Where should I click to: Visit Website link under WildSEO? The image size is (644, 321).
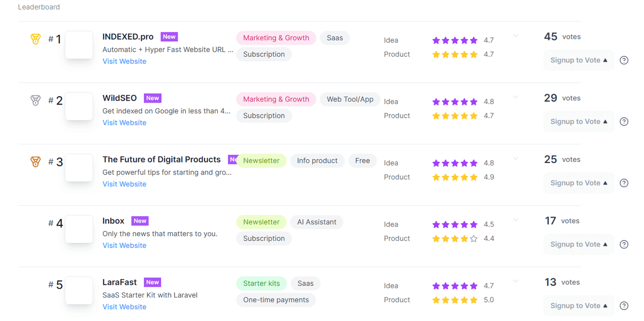pyautogui.click(x=124, y=123)
